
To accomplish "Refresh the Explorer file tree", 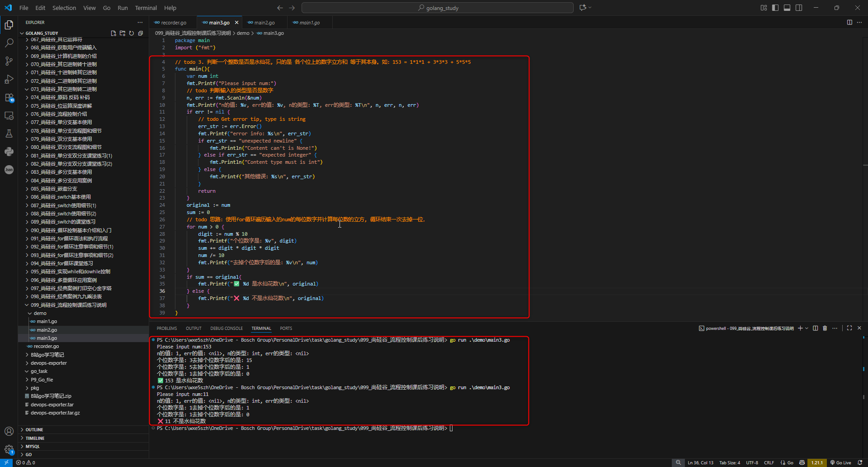I will pos(132,33).
